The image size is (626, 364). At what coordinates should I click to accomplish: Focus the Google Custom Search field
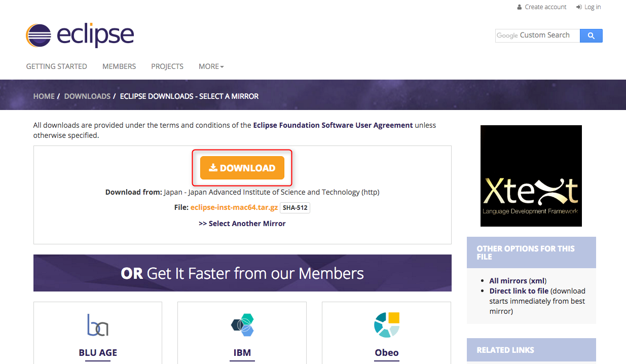pos(537,35)
